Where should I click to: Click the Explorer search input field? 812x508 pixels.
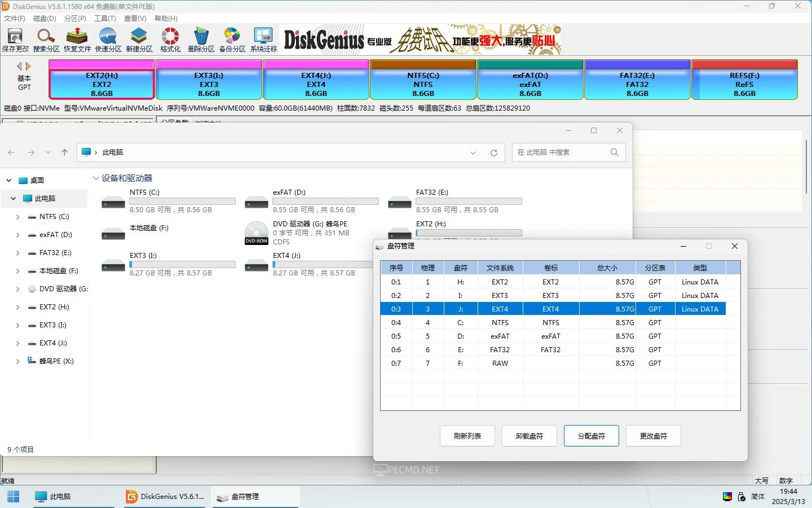561,152
